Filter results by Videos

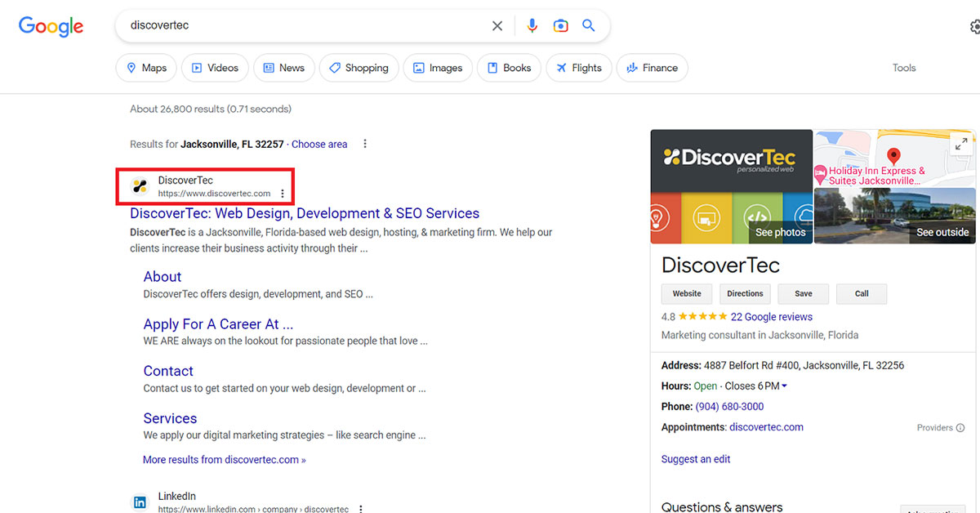click(214, 68)
